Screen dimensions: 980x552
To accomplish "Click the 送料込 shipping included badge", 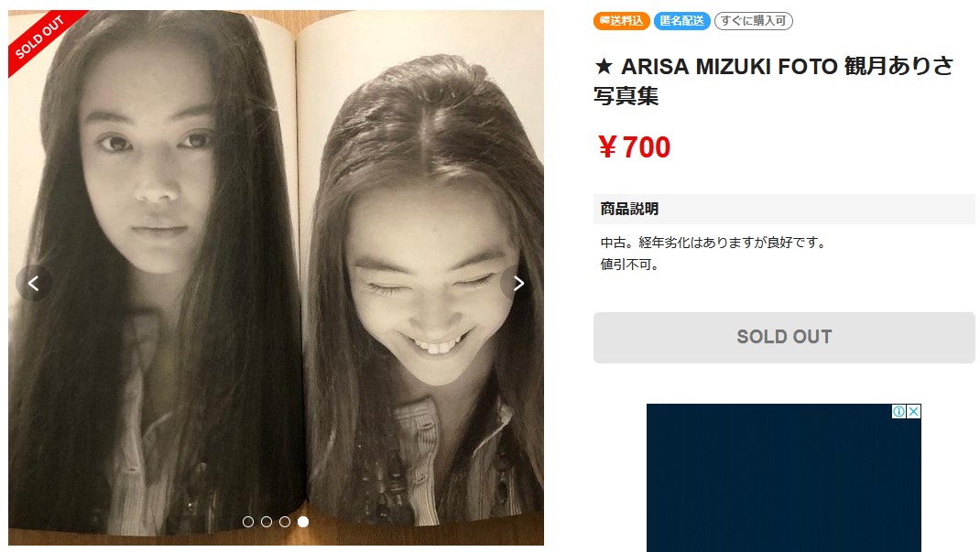I will tap(621, 21).
